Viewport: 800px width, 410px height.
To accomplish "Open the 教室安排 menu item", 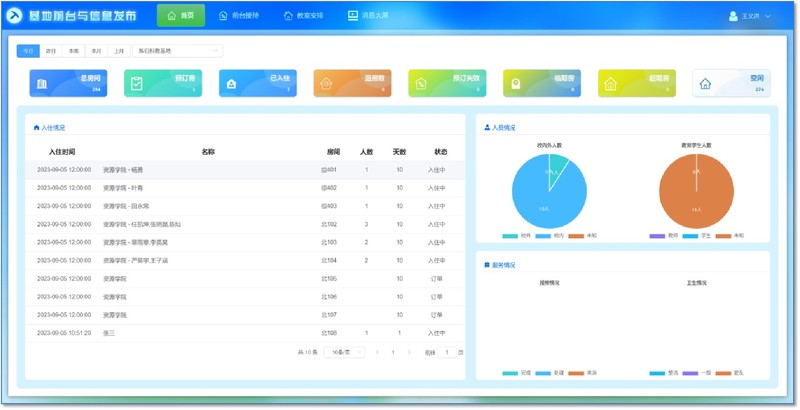I will pos(304,15).
